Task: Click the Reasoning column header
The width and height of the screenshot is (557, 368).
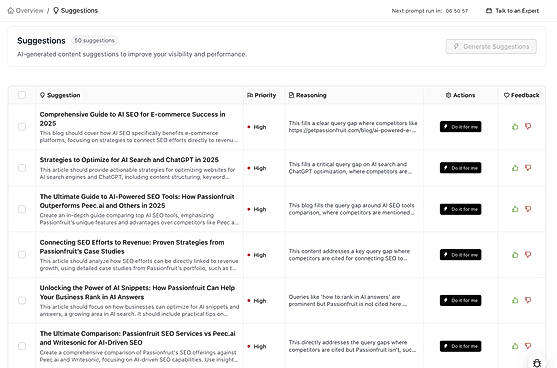Action: click(x=308, y=95)
